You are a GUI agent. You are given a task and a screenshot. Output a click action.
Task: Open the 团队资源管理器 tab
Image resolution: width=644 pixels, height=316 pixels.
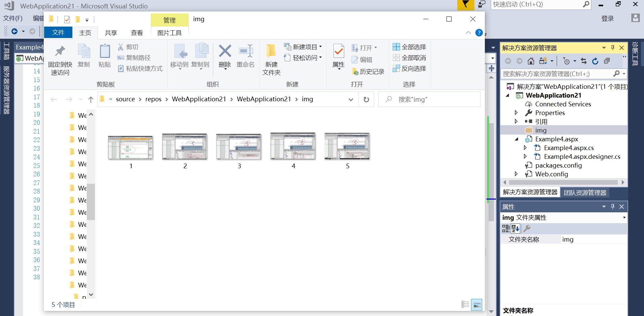click(x=584, y=192)
